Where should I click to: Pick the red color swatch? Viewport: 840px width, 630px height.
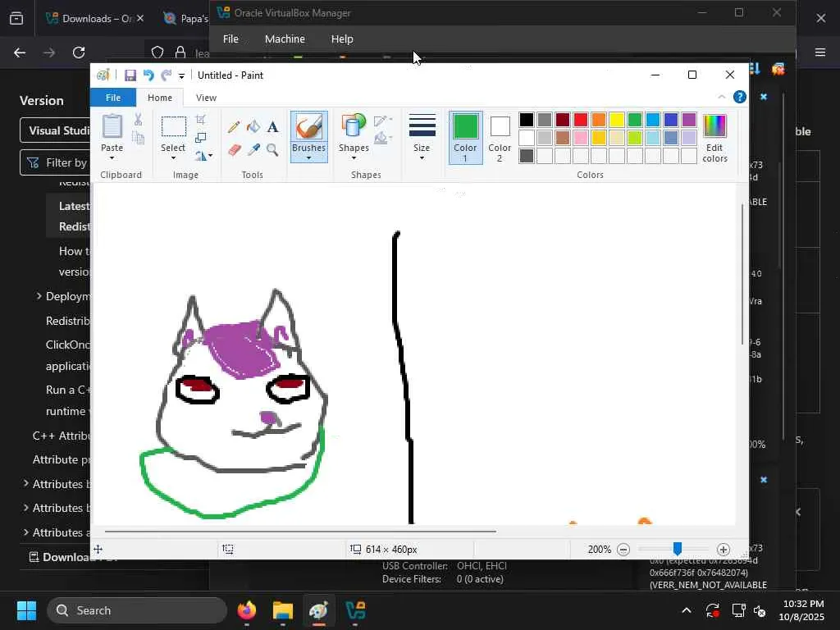click(x=581, y=120)
